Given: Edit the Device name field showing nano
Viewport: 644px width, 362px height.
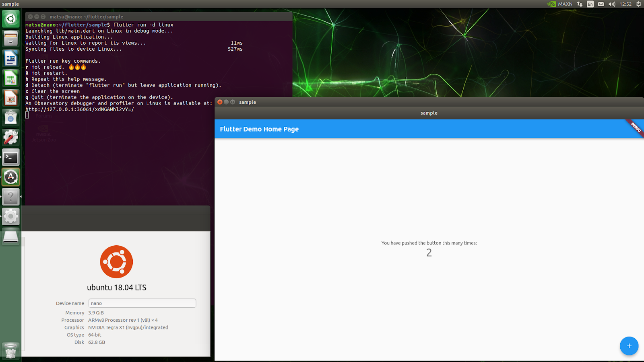Looking at the screenshot, I should (x=142, y=303).
